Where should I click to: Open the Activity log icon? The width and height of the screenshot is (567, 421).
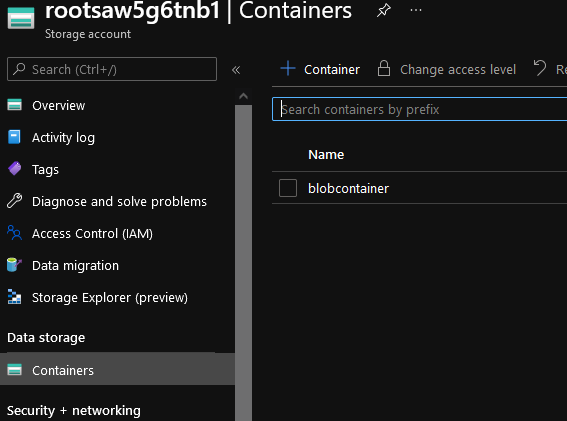coord(14,137)
